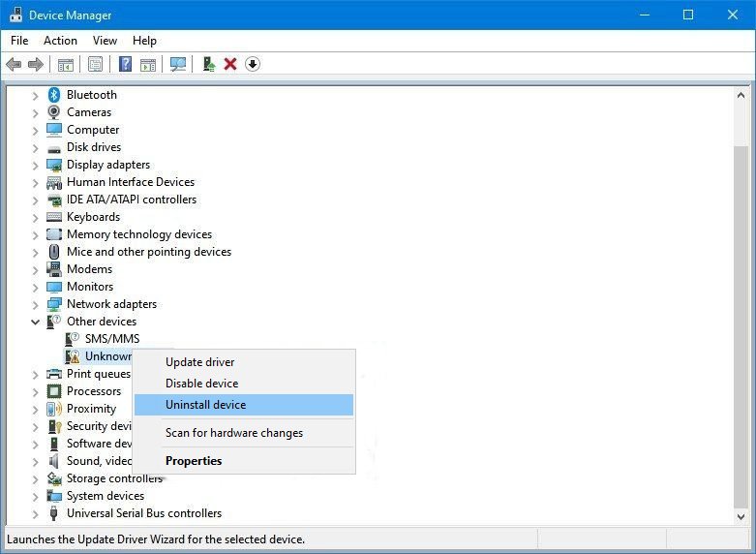
Task: Collapse the Other devices node
Action: pyautogui.click(x=35, y=322)
